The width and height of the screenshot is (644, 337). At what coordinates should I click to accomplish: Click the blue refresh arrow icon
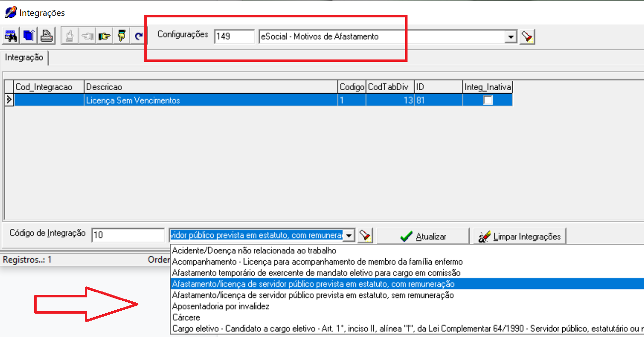coord(139,36)
